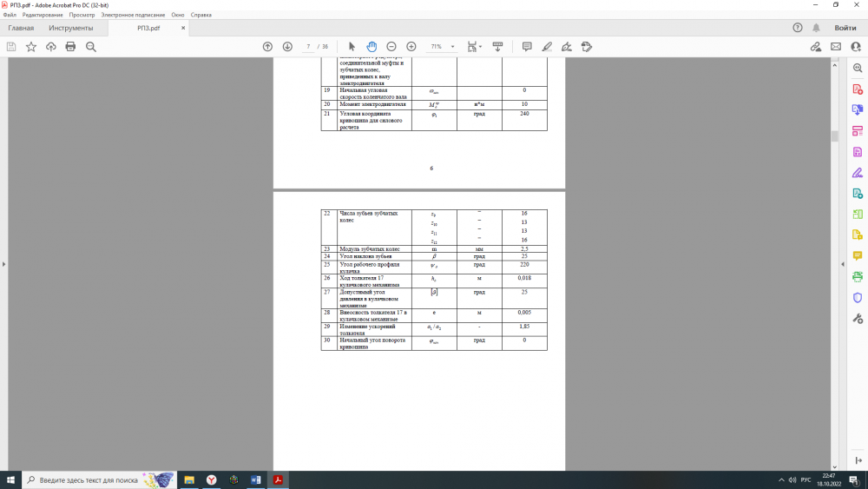The image size is (868, 489).
Task: Open the Файл menu
Action: [10, 15]
